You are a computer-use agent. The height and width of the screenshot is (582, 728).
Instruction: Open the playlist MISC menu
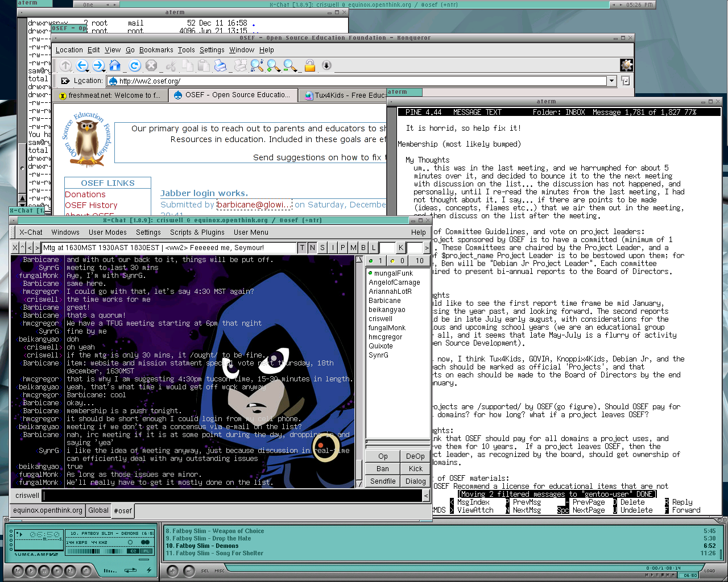coord(220,571)
